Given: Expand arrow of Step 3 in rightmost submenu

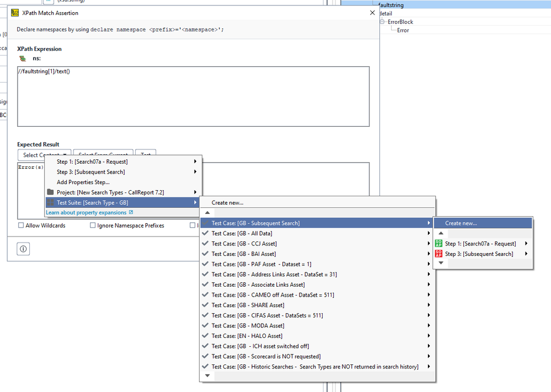Looking at the screenshot, I should click(526, 254).
